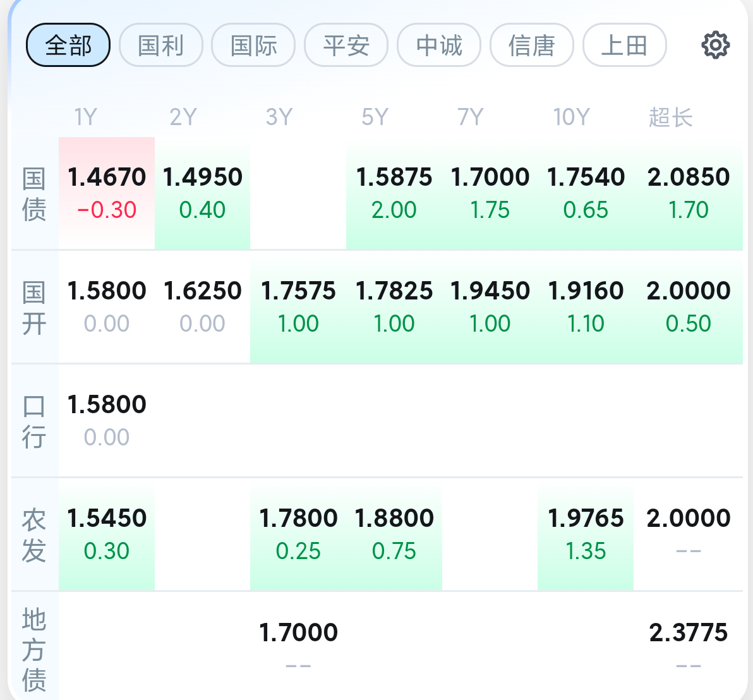Select the 农发 10Y cell 1.9765

586,534
